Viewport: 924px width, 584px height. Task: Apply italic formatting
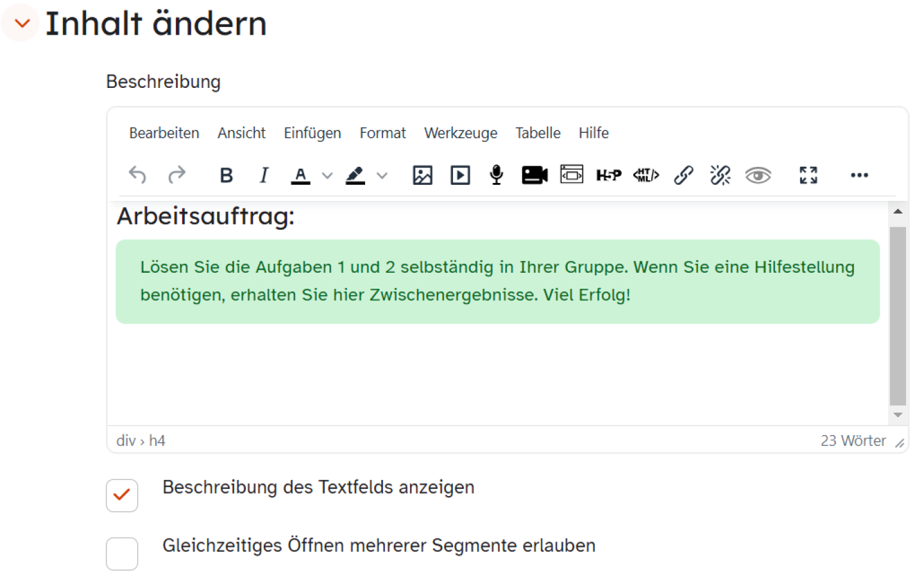(x=264, y=175)
